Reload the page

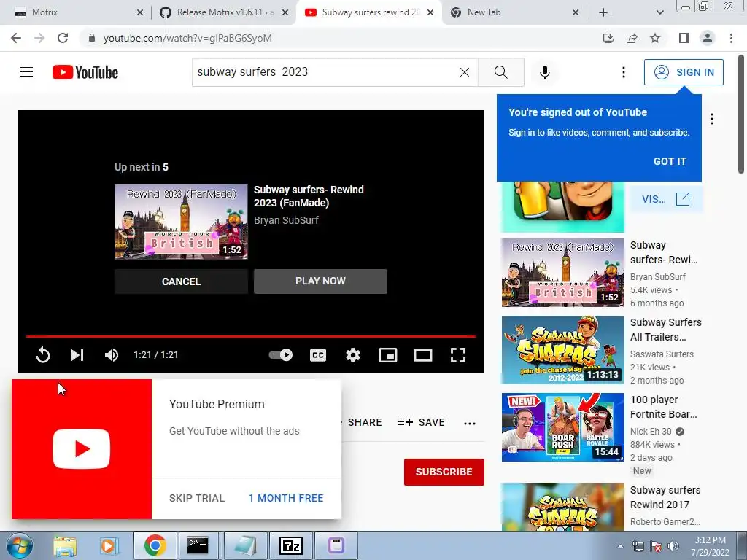click(63, 38)
